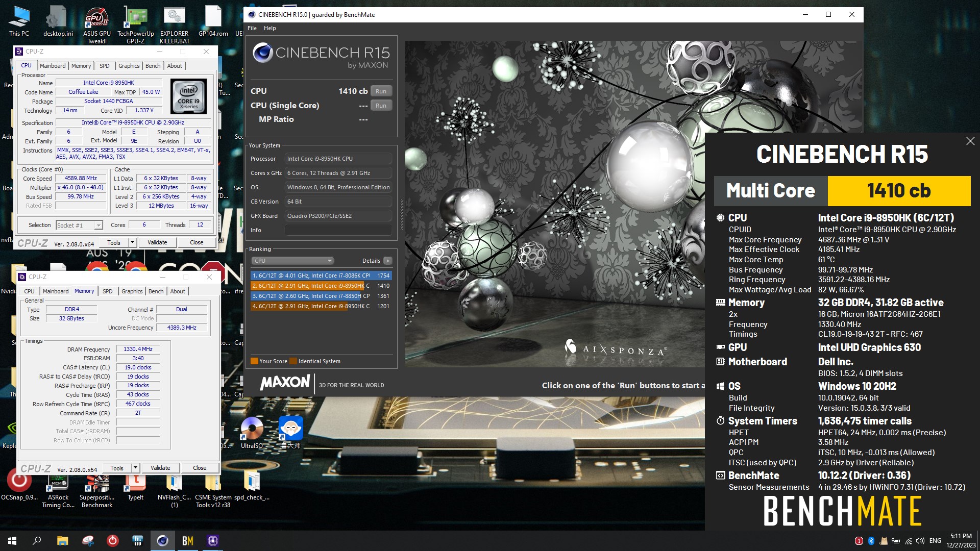The height and width of the screenshot is (551, 980).
Task: Click the Intel Core i9 logo in CPU-Z
Action: (188, 96)
